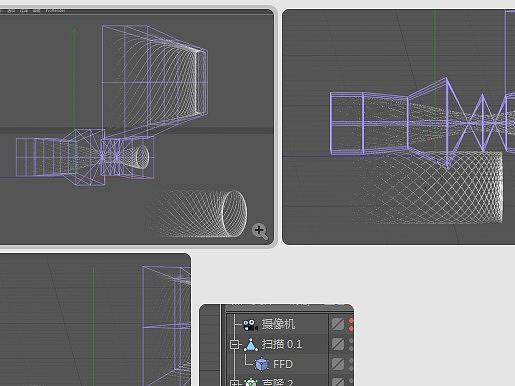Select the FFD deformer cube icon
Viewport: 515px width, 386px height.
262,364
